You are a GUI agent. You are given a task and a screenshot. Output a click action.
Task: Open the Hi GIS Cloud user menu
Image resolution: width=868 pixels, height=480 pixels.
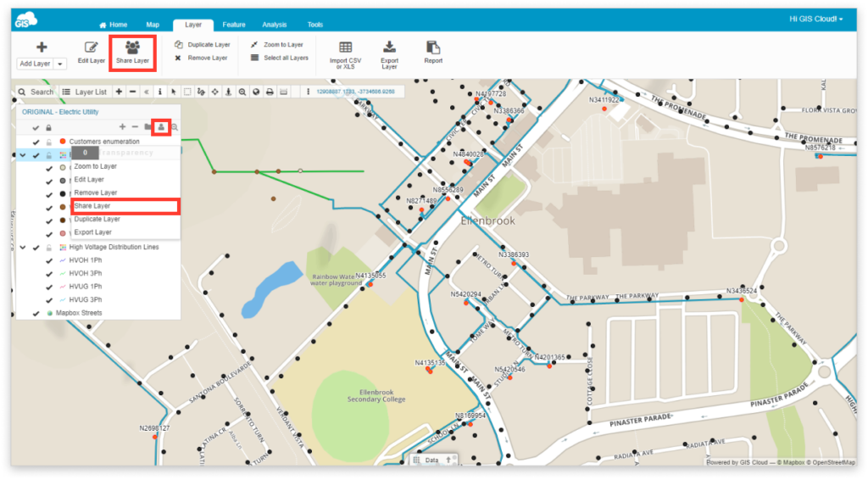point(816,19)
